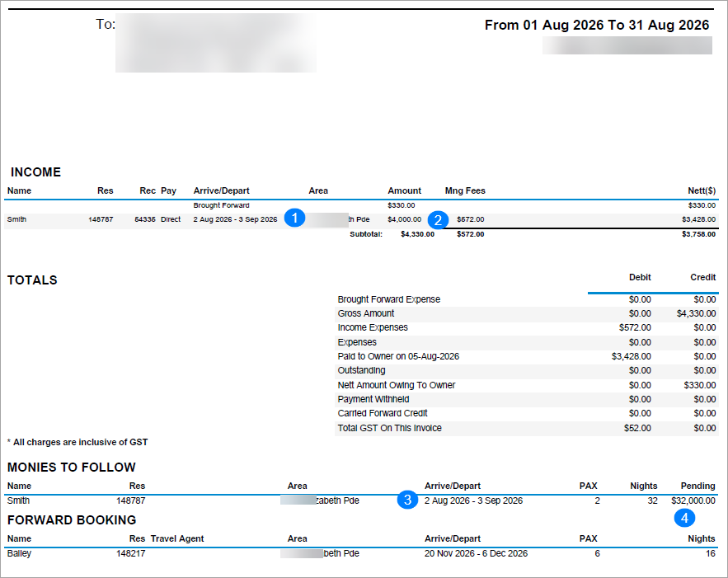Select the 'Direct' payment type cell
The height and width of the screenshot is (578, 728).
pos(171,219)
